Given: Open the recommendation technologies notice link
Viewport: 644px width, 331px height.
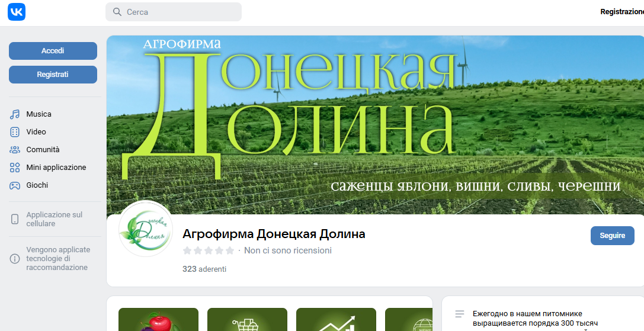Looking at the screenshot, I should (x=58, y=259).
